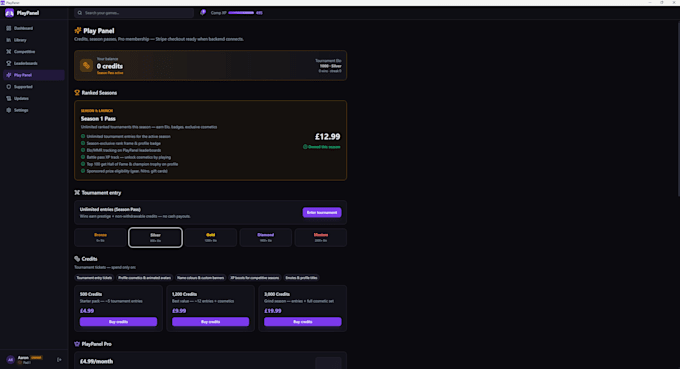Click the magnifier icon in the search box
The height and width of the screenshot is (369, 680).
(80, 13)
